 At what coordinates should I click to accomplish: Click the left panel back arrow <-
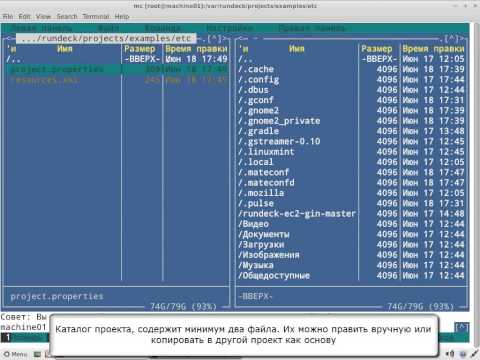[10, 39]
